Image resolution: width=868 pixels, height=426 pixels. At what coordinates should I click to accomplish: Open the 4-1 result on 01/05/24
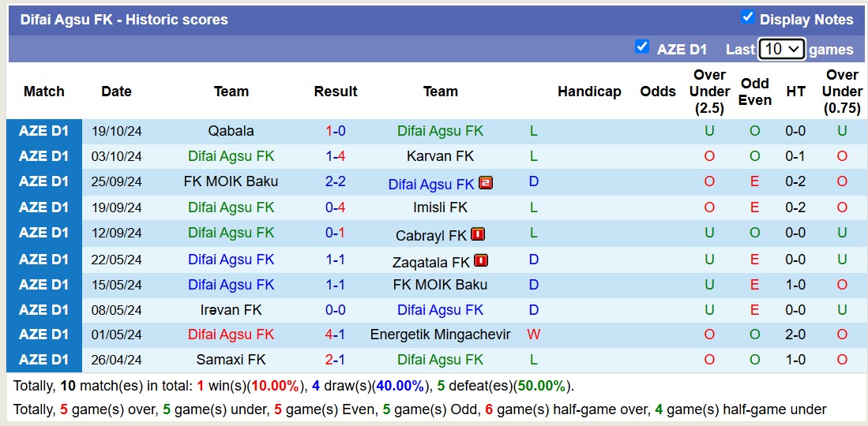(335, 334)
